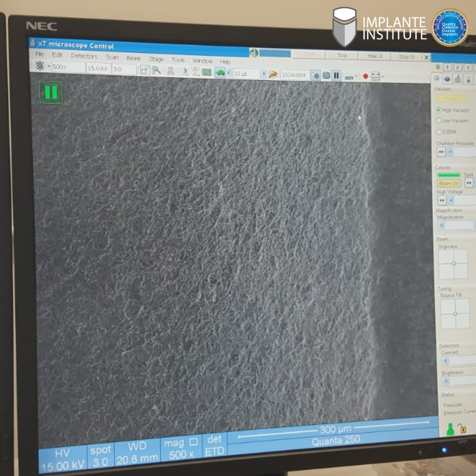Click the slow scan turtle icon
This screenshot has width=476, height=476.
[x=220, y=72]
